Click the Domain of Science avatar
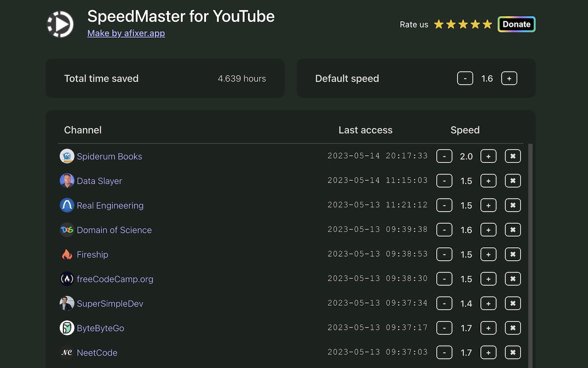Screen dimensions: 588x368 point(67,230)
